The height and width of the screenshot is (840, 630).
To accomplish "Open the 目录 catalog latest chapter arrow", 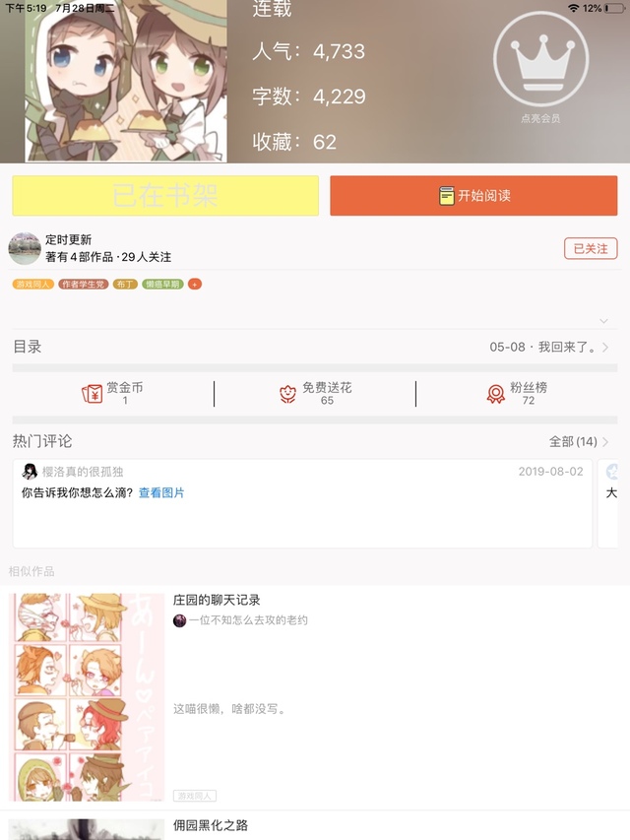I will click(x=605, y=348).
